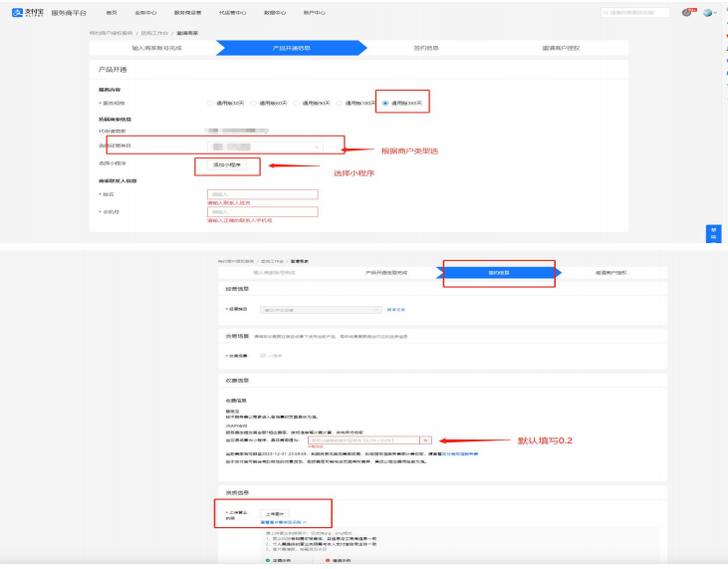728x569 pixels.
Task: Switch to the 签约信息 step tab
Action: [x=498, y=272]
